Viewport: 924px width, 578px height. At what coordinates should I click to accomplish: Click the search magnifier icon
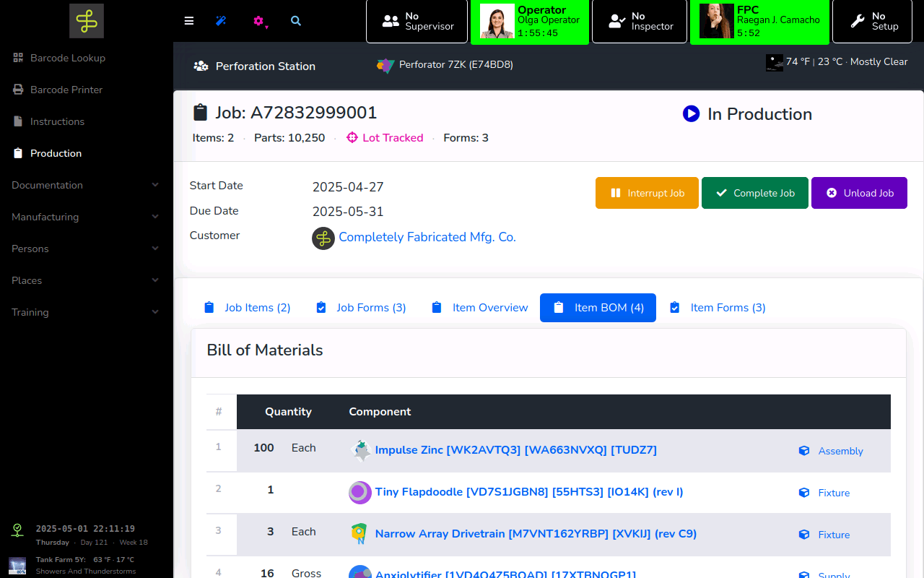pyautogui.click(x=296, y=21)
